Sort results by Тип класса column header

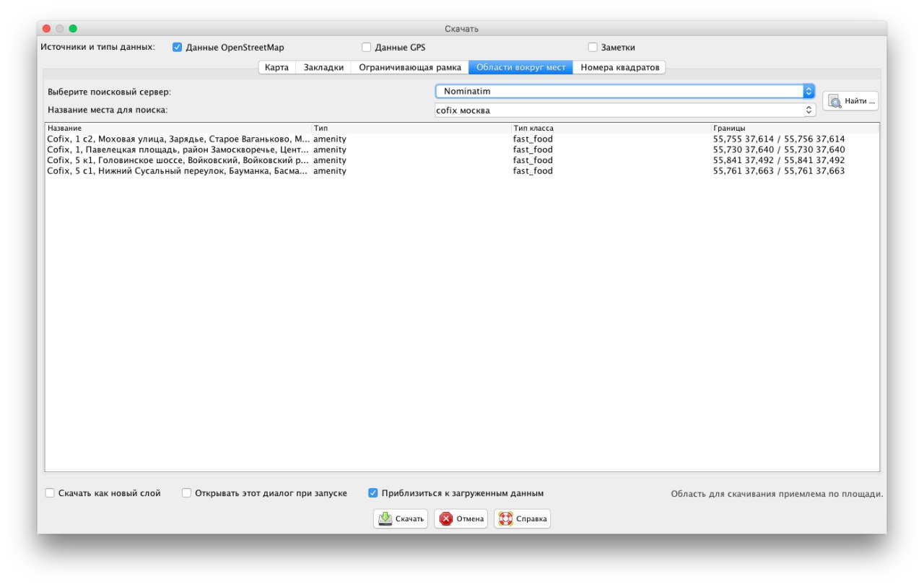(x=611, y=128)
